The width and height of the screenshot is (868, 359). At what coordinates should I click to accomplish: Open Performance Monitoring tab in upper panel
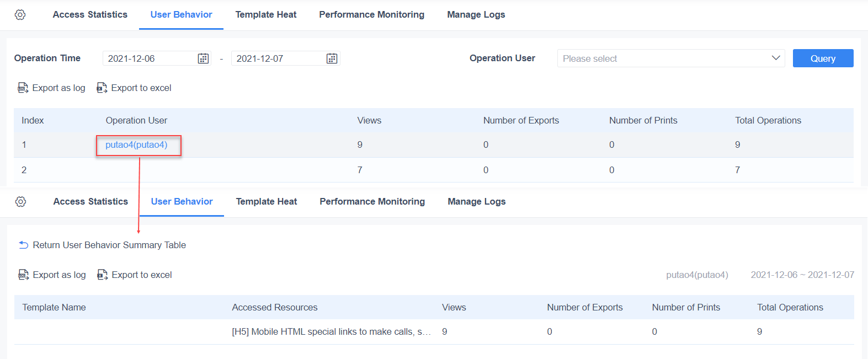pos(372,15)
